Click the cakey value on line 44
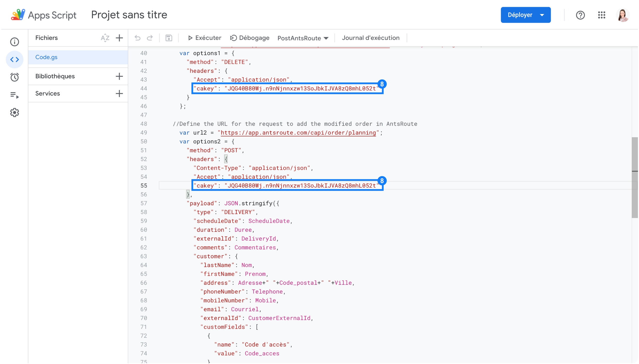639x364 pixels. [302, 88]
